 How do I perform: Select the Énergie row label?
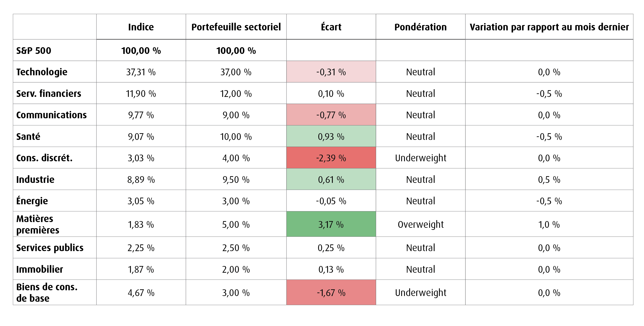(x=32, y=201)
